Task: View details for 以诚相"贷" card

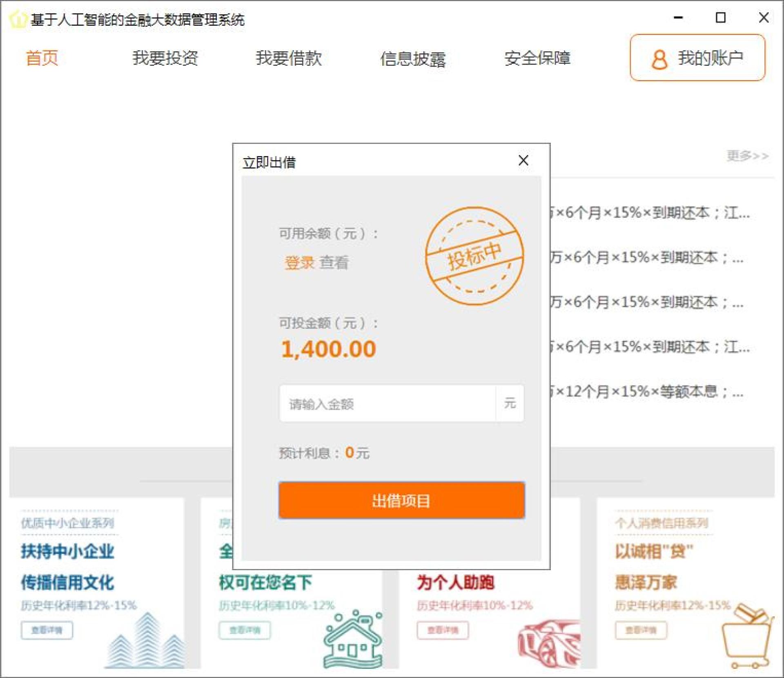Action: pyautogui.click(x=641, y=630)
